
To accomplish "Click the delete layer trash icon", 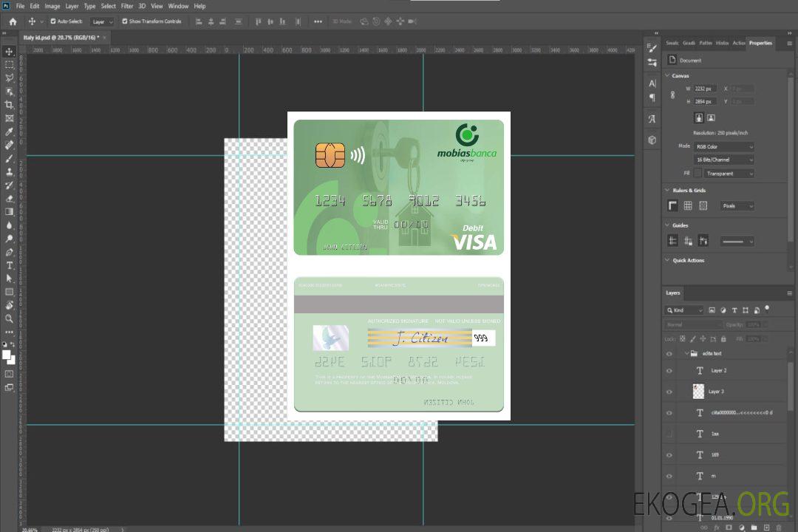I will click(779, 528).
